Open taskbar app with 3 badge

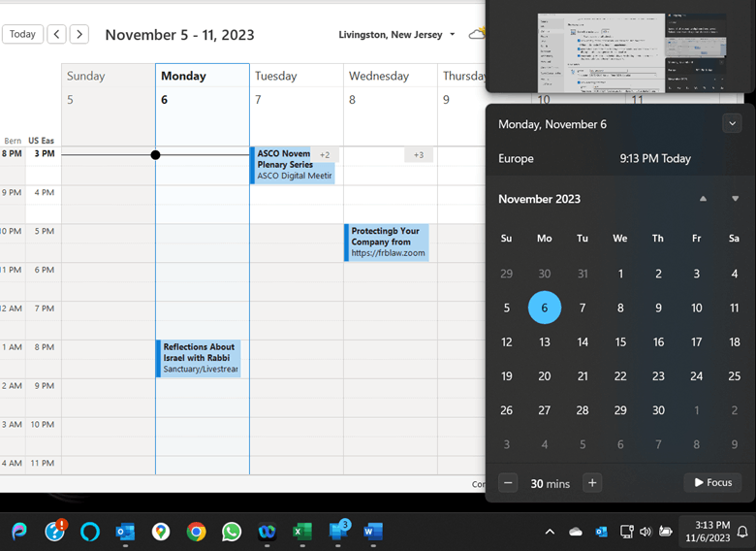338,531
